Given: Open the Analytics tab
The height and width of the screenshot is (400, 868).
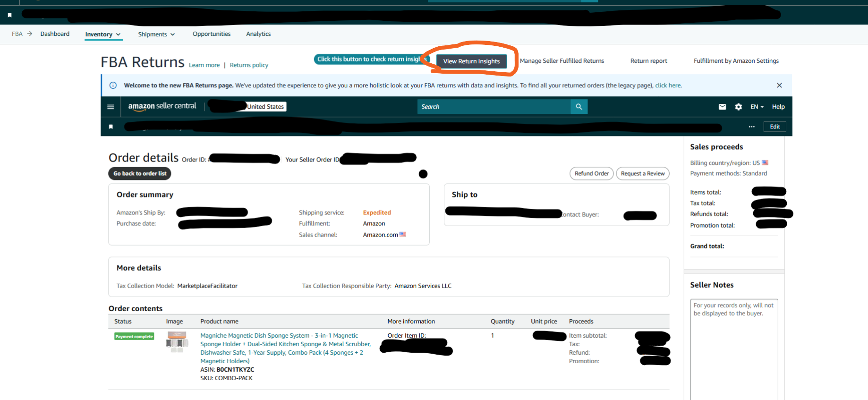Looking at the screenshot, I should pos(258,34).
